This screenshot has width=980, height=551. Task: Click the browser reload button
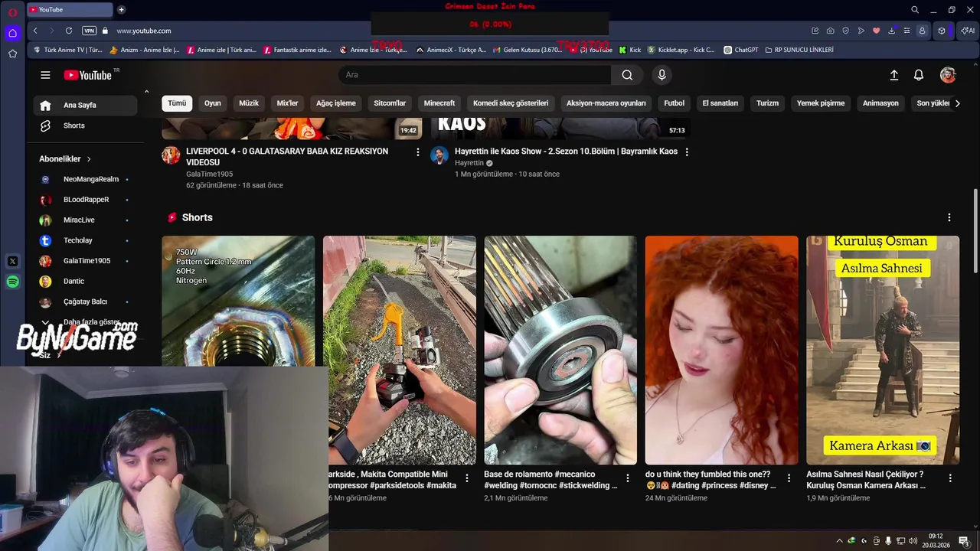tap(69, 31)
